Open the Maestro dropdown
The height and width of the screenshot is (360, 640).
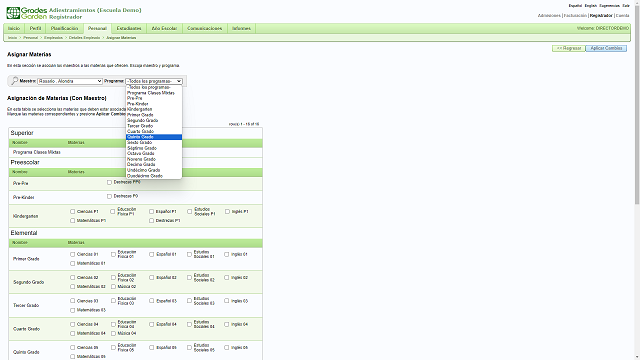(70, 81)
